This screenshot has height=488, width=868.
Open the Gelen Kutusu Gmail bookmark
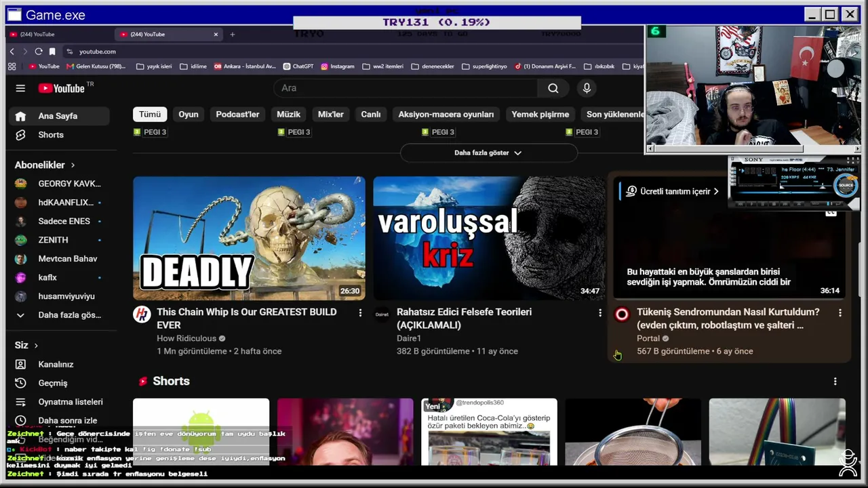click(x=96, y=66)
